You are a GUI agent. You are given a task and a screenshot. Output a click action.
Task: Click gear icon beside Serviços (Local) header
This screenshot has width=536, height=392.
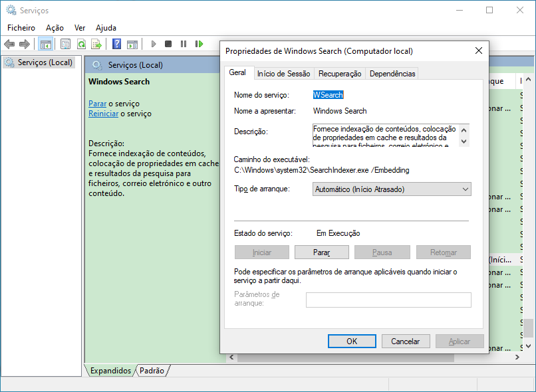(x=97, y=65)
